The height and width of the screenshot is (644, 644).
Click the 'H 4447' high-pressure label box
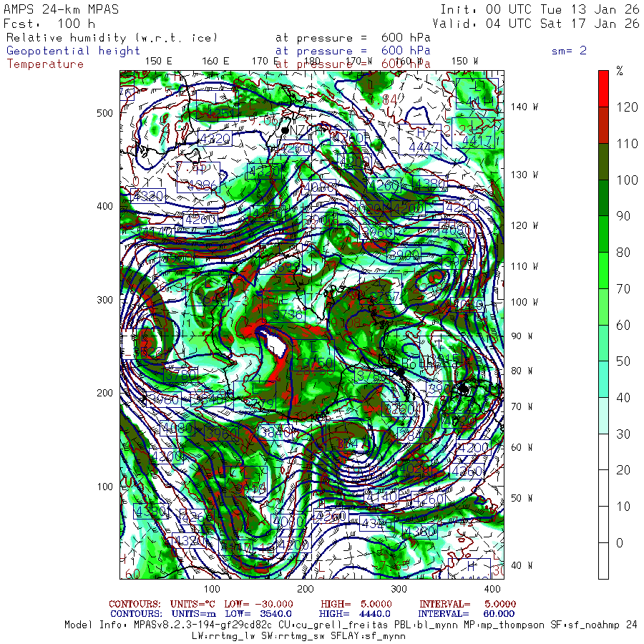[x=420, y=140]
